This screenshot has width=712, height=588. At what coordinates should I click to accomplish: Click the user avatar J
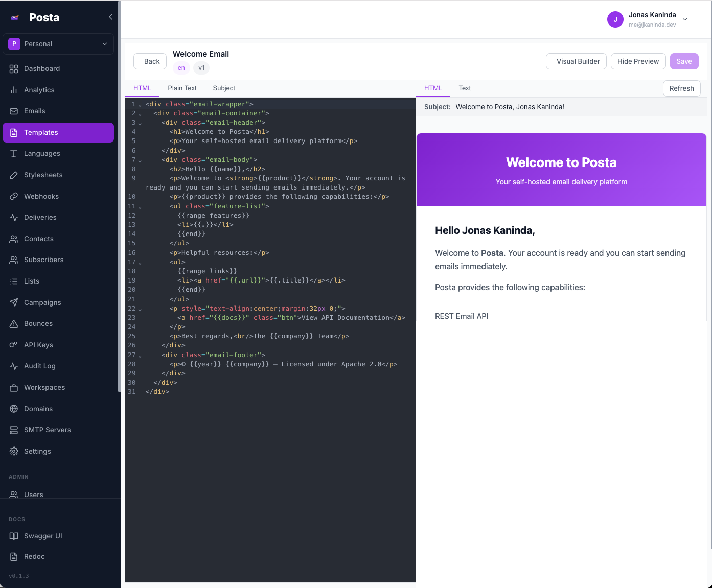pos(615,19)
